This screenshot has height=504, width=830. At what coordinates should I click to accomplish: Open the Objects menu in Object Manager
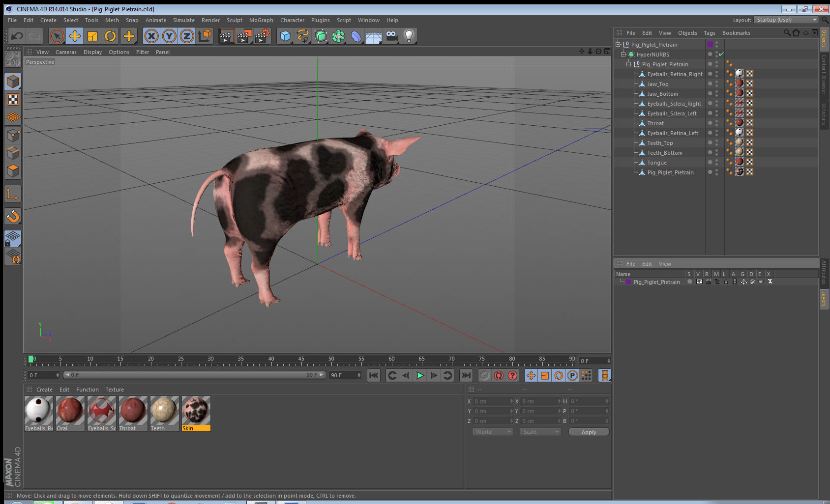click(x=687, y=33)
